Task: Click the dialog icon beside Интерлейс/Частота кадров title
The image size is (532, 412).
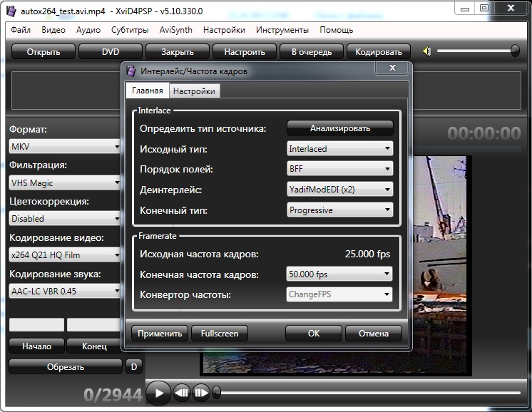Action: 133,72
